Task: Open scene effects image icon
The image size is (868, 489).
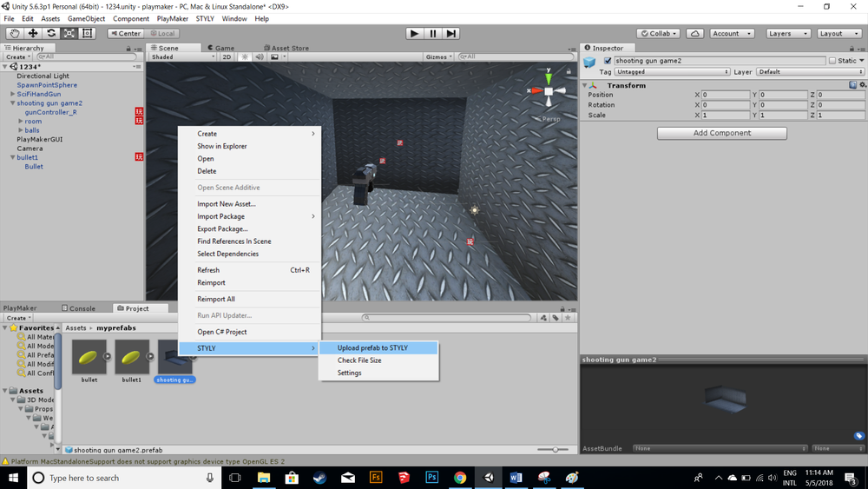Action: 274,56
